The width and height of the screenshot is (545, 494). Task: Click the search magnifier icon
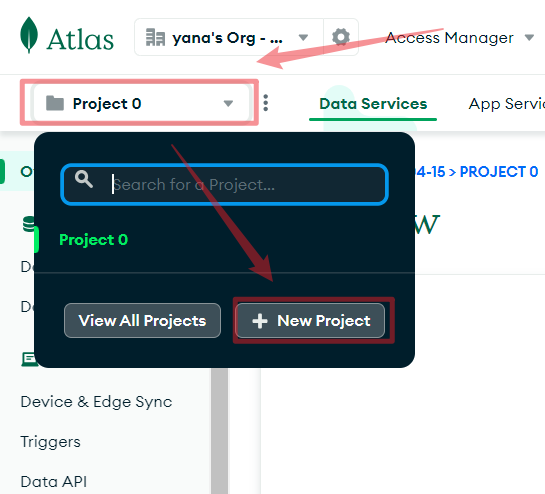84,179
